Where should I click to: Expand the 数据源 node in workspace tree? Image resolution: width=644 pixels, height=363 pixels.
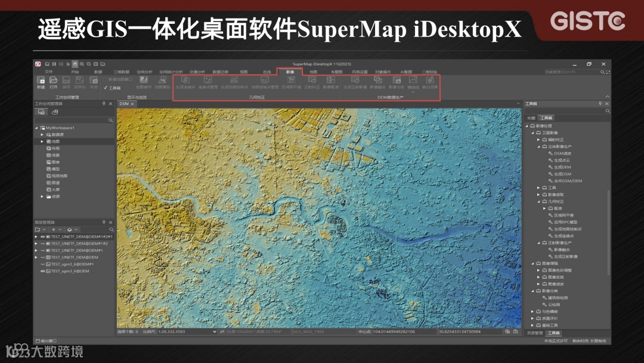coord(42,134)
